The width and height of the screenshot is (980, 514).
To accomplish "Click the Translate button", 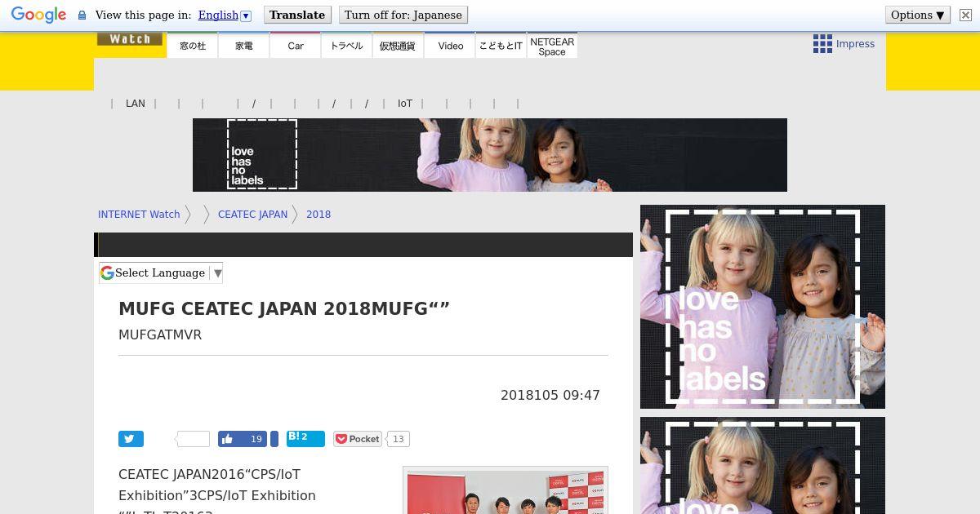I will (x=297, y=15).
